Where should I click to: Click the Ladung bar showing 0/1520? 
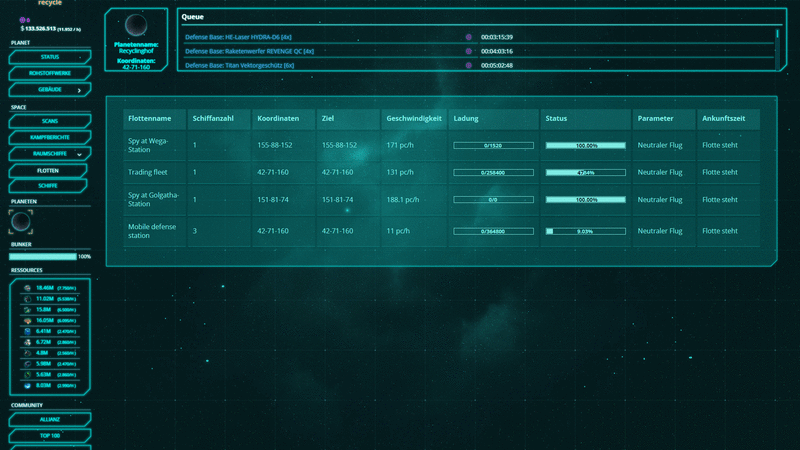coord(493,145)
